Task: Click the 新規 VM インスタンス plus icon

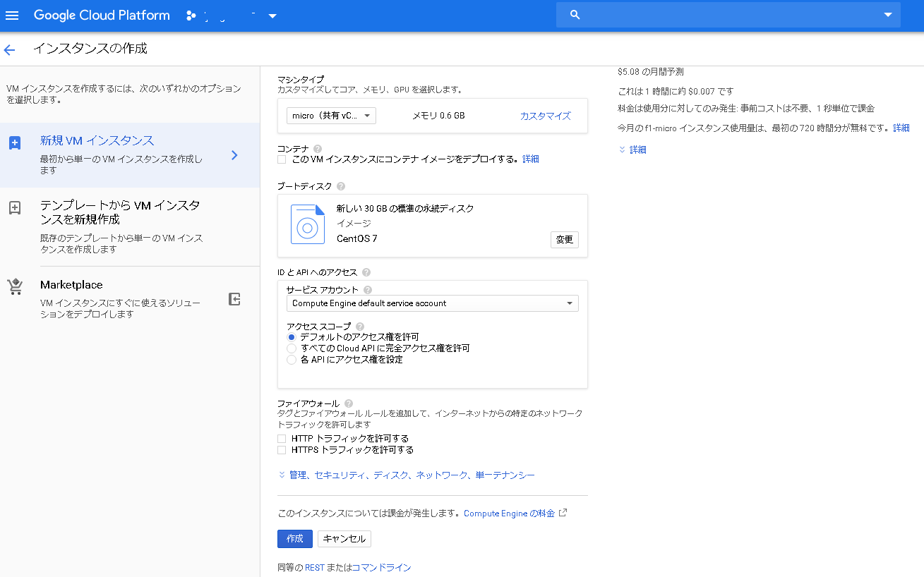Action: [x=15, y=143]
